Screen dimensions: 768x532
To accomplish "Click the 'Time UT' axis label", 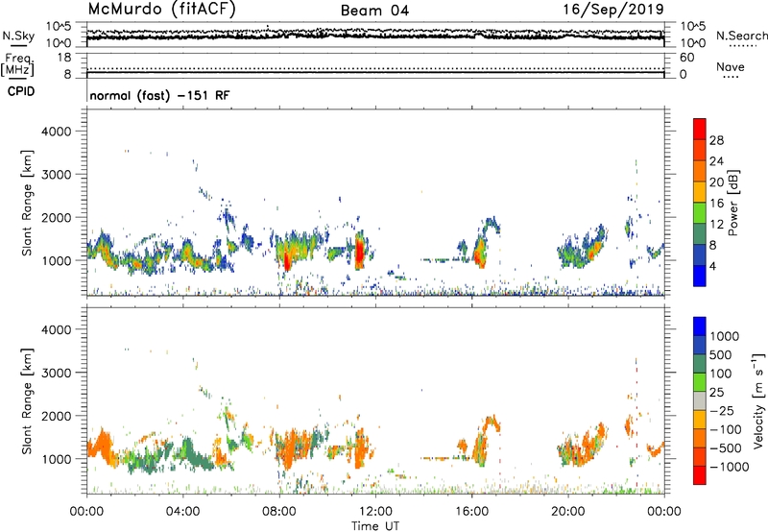I will tap(375, 526).
